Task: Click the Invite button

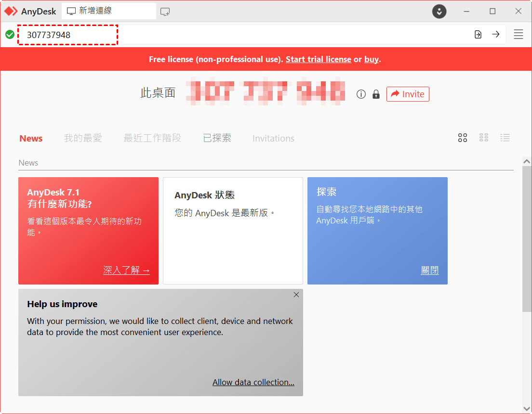Action: point(408,94)
